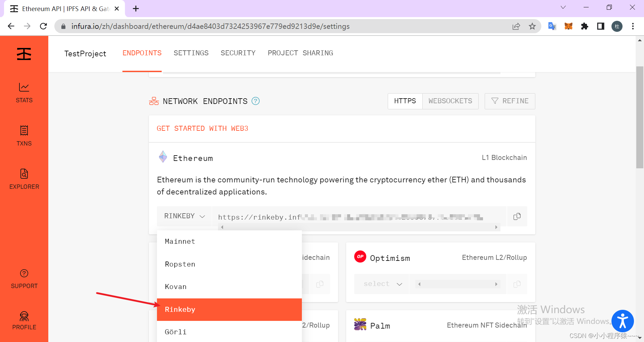Viewport: 644px width, 342px height.
Task: Switch to the SETTINGS tab
Action: pos(191,53)
